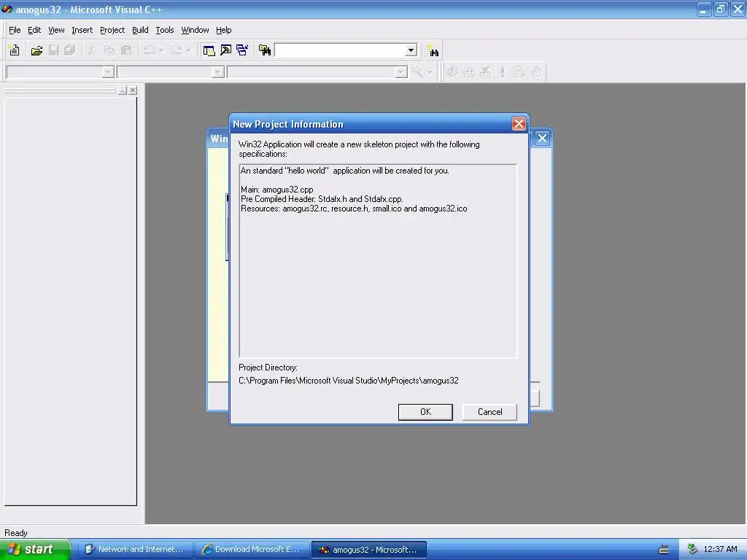Click the keyboard icon on taskbar

[664, 550]
